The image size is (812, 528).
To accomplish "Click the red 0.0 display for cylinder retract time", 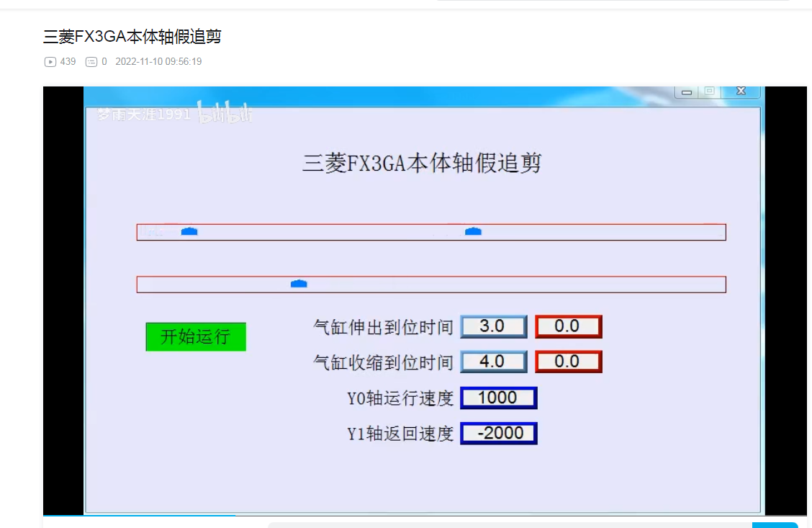I will click(x=568, y=362).
